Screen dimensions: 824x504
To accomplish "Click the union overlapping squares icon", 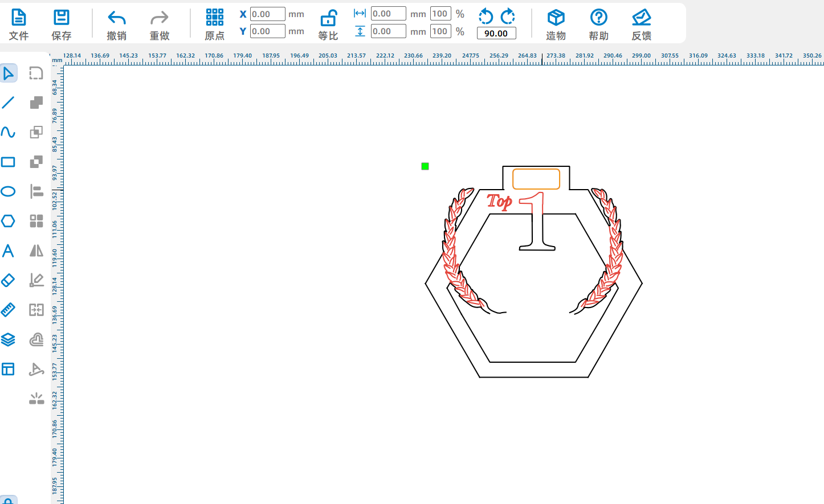I will click(36, 103).
